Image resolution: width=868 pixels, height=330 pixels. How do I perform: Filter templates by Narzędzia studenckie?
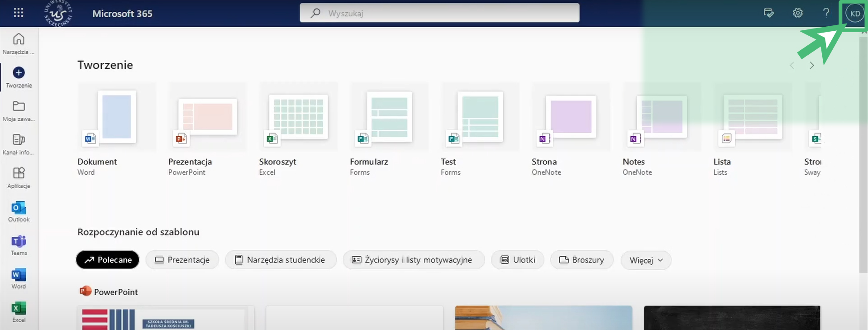[x=281, y=260]
